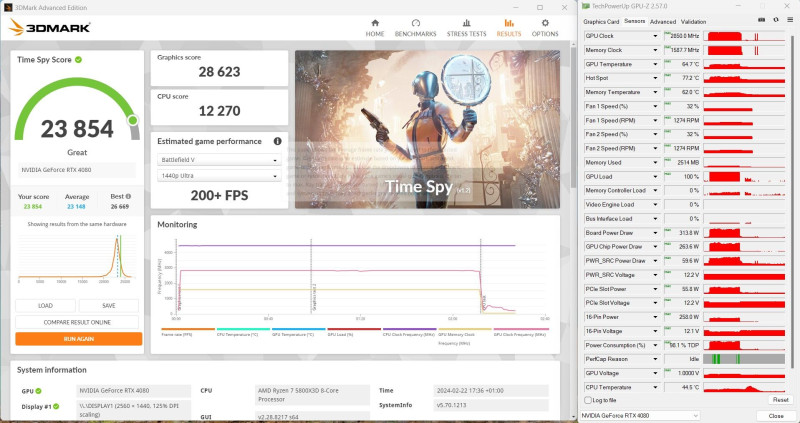Open BENCHMARKS label in 3DMark navigation
The height and width of the screenshot is (423, 800).
415,34
